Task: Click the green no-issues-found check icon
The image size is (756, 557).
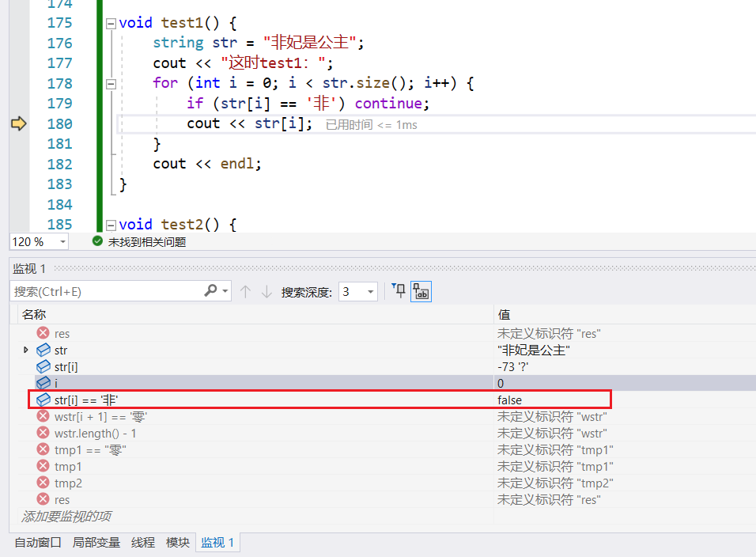Action: (97, 241)
